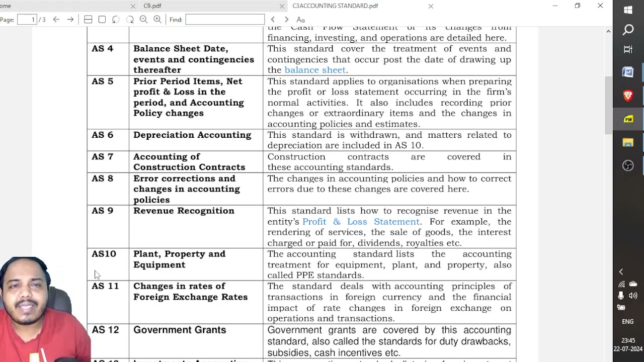Open Task View on the taskbar
644x362 pixels.
coord(628,49)
